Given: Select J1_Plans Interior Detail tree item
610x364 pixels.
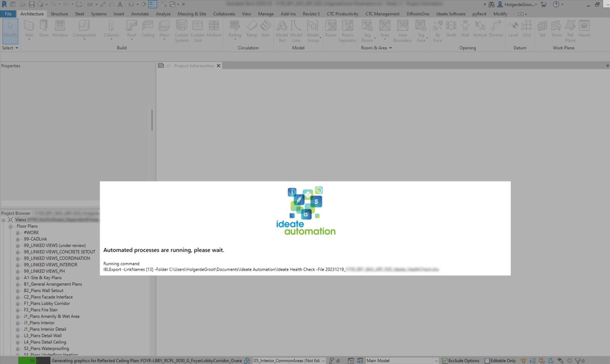Looking at the screenshot, I should click(x=45, y=329).
